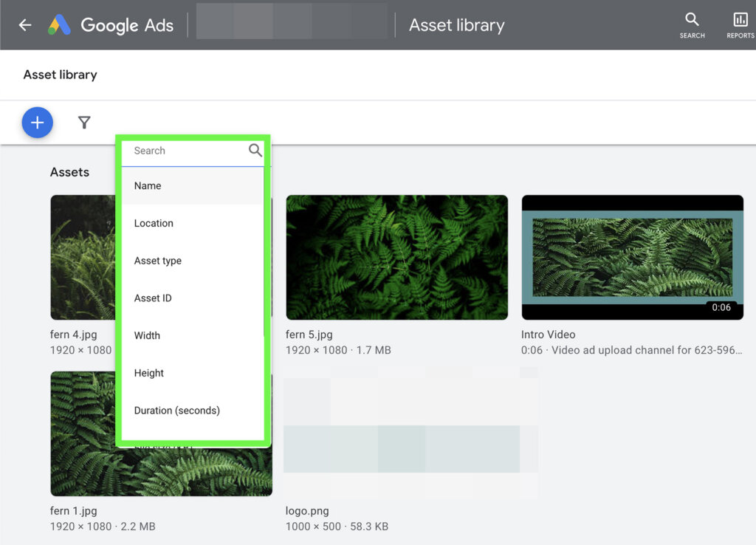This screenshot has height=545, width=756.
Task: Open the fern 5.jpg thumbnail
Action: pyautogui.click(x=396, y=257)
